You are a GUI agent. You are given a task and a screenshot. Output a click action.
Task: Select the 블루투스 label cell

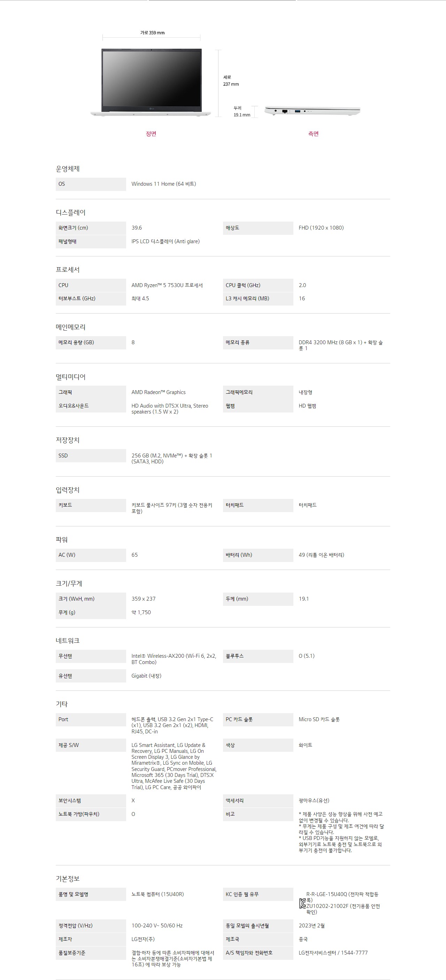point(257,656)
